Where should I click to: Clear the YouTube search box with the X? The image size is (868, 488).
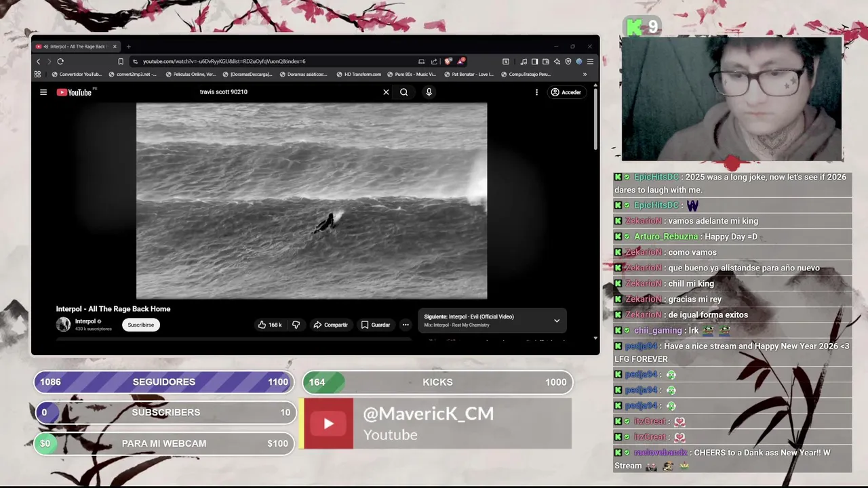386,92
